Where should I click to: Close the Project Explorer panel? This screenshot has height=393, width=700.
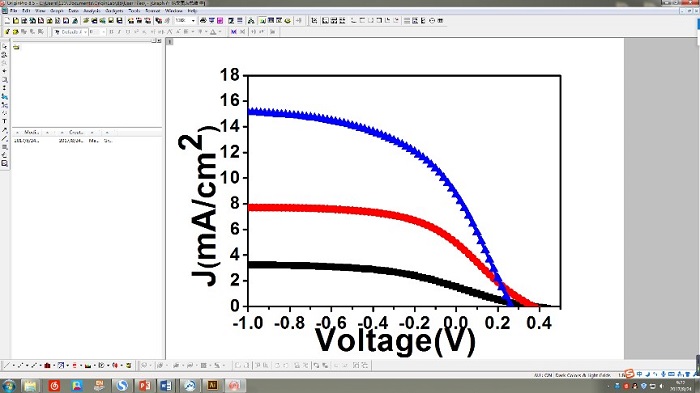[x=159, y=41]
